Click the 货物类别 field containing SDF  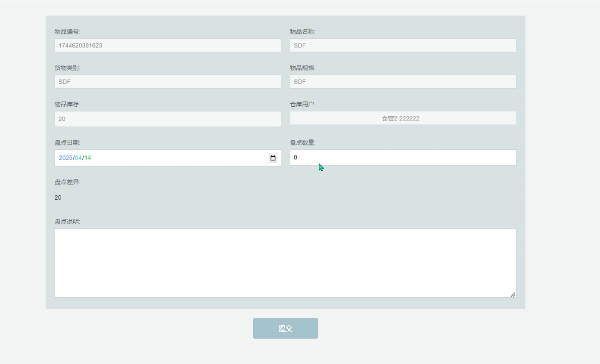(168, 82)
